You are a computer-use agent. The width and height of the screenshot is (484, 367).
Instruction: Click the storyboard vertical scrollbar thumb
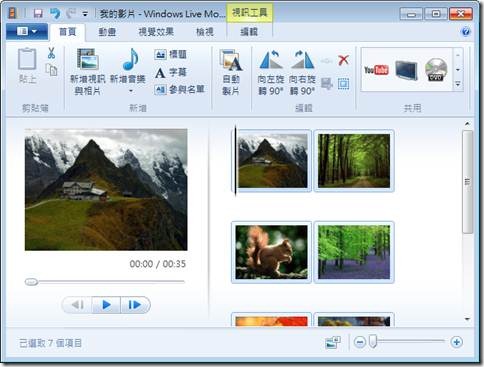coord(468,182)
